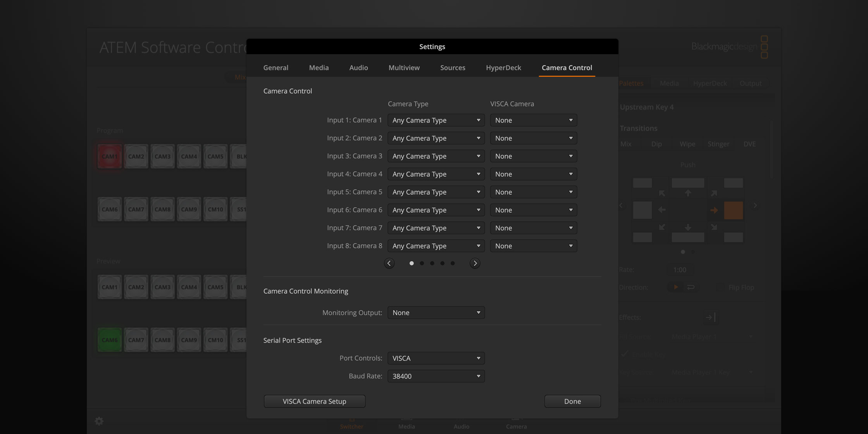Open the VISCA Camera dropdown for Input 3
Screen dimensions: 868x434
pyautogui.click(x=534, y=156)
